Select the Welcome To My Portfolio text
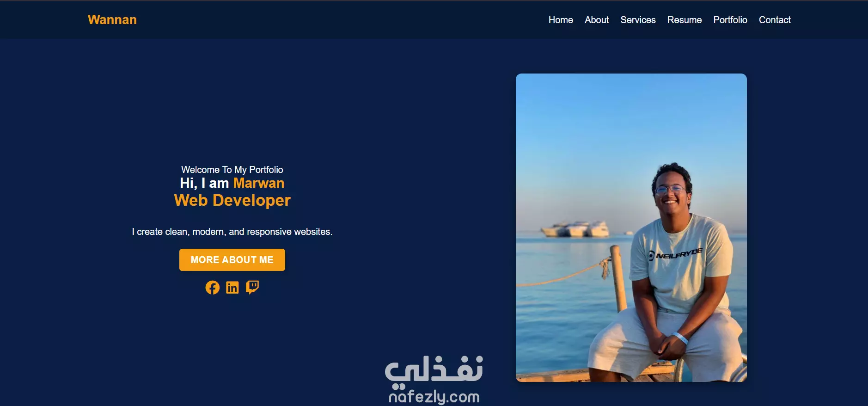 (232, 170)
